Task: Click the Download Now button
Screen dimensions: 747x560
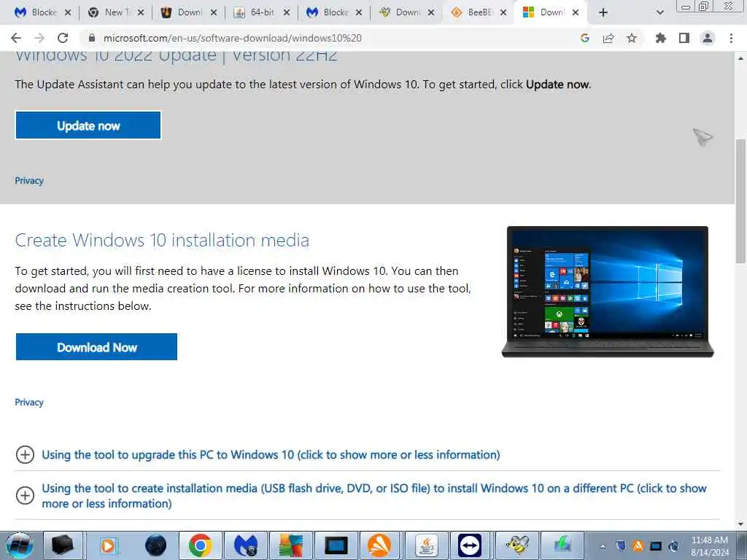Action: click(96, 346)
